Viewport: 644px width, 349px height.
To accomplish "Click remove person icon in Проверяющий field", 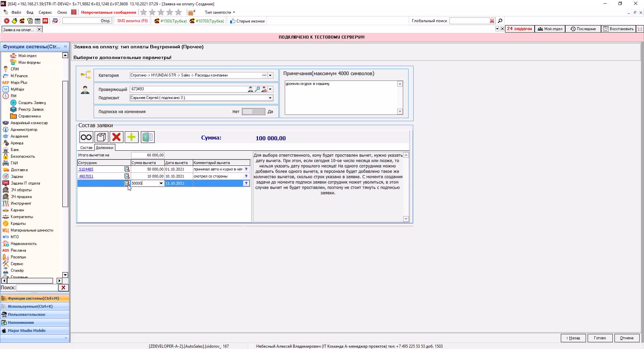I will [264, 89].
